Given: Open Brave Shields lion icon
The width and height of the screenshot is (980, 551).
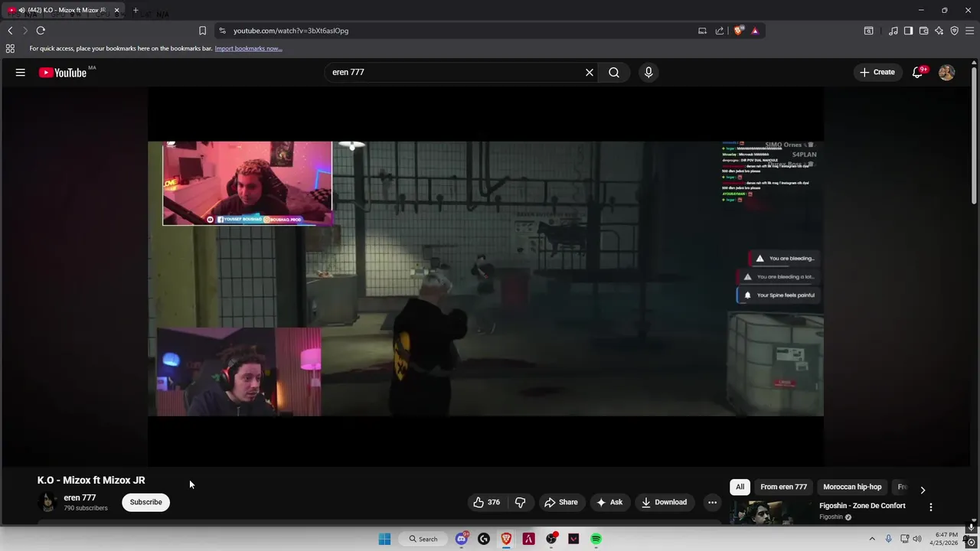Looking at the screenshot, I should click(x=738, y=31).
